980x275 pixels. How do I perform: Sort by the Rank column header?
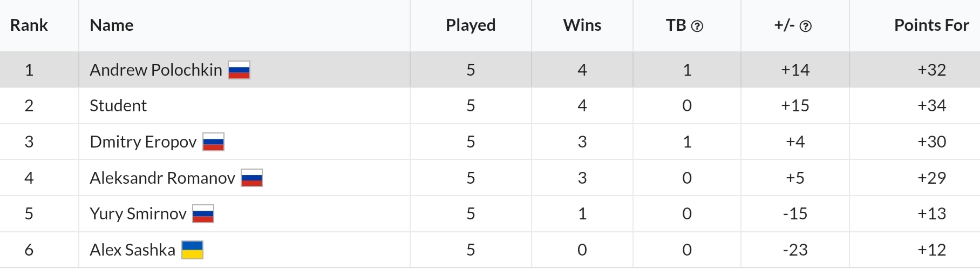[29, 25]
